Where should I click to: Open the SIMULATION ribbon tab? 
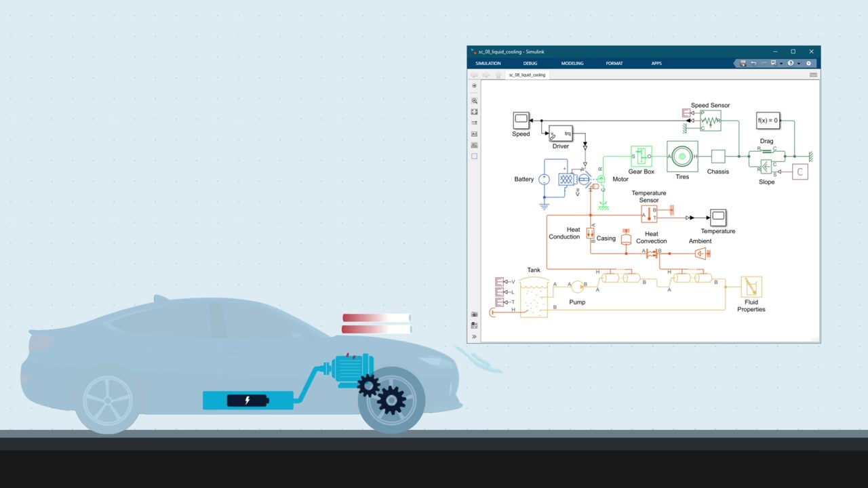point(488,64)
